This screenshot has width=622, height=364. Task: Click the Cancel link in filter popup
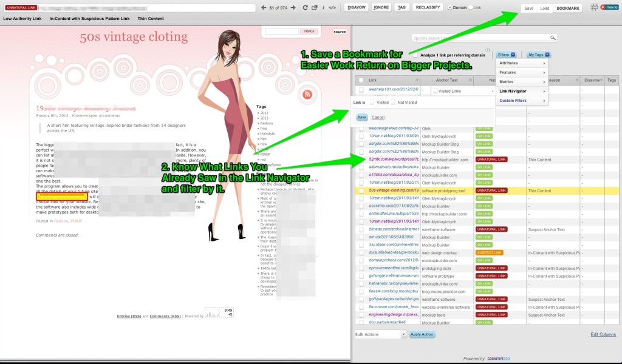[x=378, y=117]
